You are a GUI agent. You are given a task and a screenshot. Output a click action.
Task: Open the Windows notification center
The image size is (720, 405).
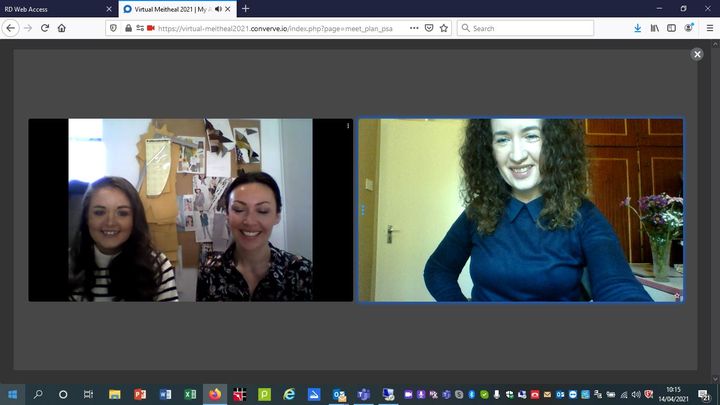click(707, 394)
